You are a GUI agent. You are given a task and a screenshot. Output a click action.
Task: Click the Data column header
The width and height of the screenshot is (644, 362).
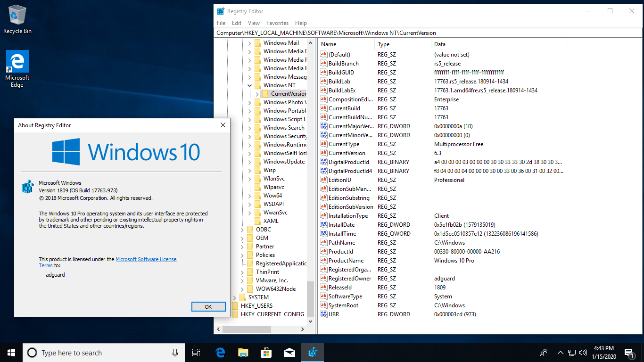[x=499, y=44]
